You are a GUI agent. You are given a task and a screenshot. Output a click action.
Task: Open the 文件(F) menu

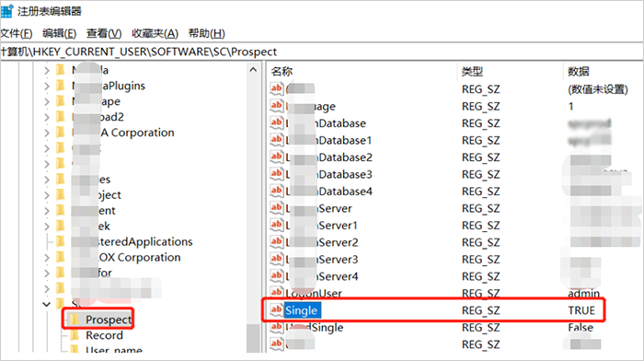(17, 33)
